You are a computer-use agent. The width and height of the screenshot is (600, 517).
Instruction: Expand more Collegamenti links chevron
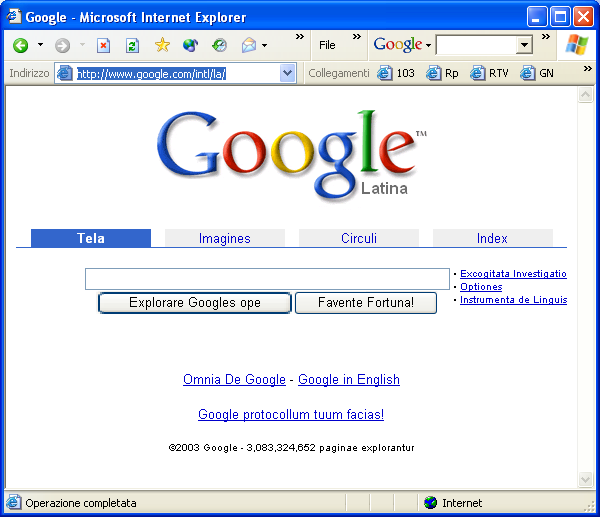[587, 69]
